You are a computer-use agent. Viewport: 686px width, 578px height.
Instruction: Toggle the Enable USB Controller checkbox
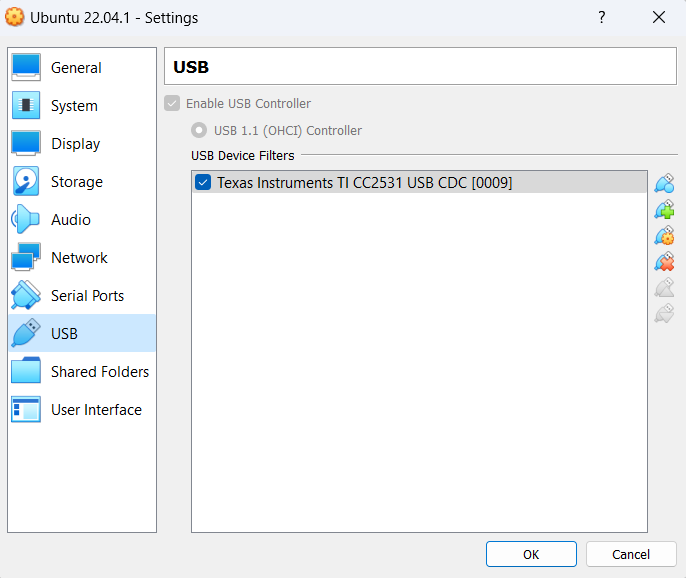pos(173,104)
